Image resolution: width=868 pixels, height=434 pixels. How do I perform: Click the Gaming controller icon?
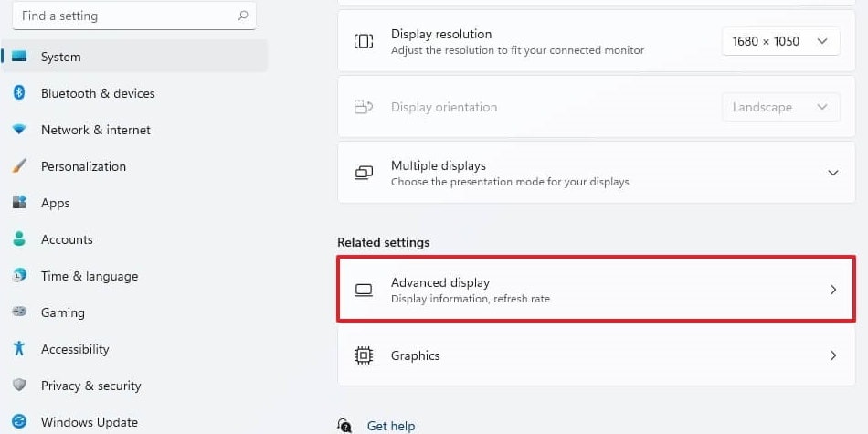(19, 312)
